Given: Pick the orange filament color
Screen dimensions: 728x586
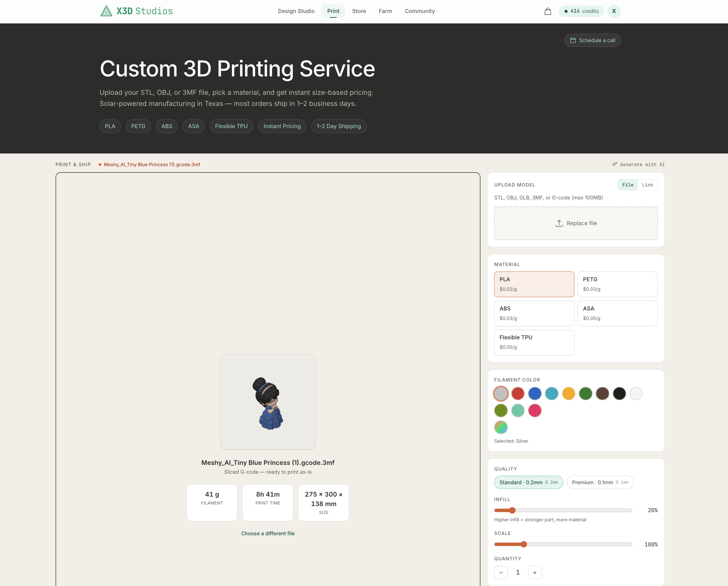Looking at the screenshot, I should coord(569,394).
